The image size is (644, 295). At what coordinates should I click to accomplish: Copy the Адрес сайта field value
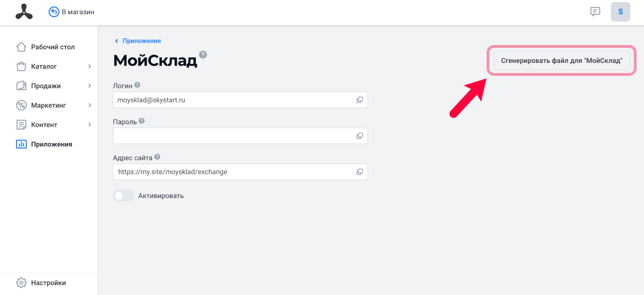click(x=360, y=172)
